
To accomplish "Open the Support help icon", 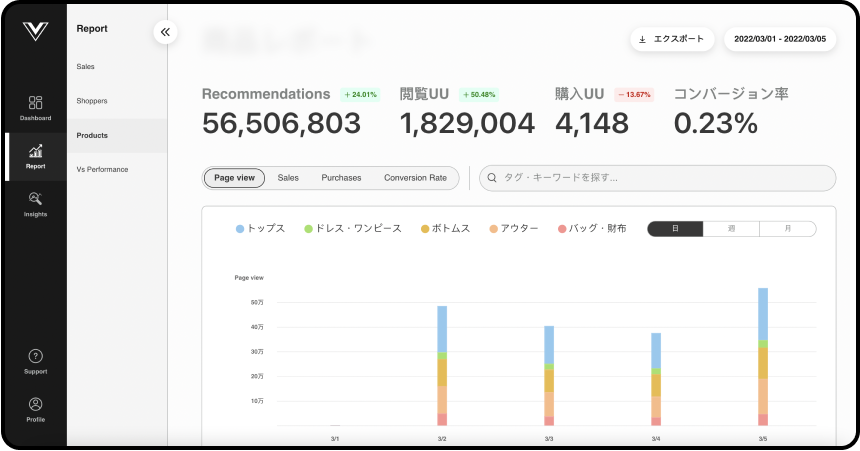I will pyautogui.click(x=36, y=356).
